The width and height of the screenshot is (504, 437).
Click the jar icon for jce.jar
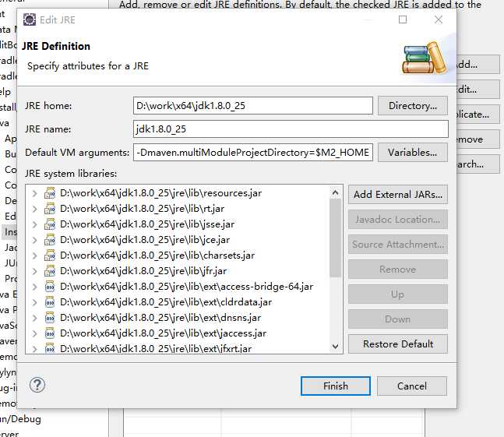(x=50, y=240)
